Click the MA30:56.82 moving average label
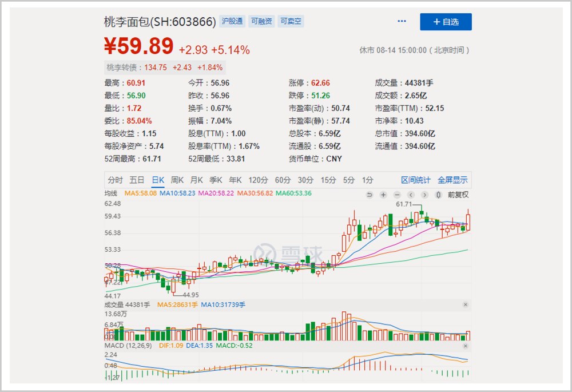This screenshot has height=392, width=572. pos(255,193)
